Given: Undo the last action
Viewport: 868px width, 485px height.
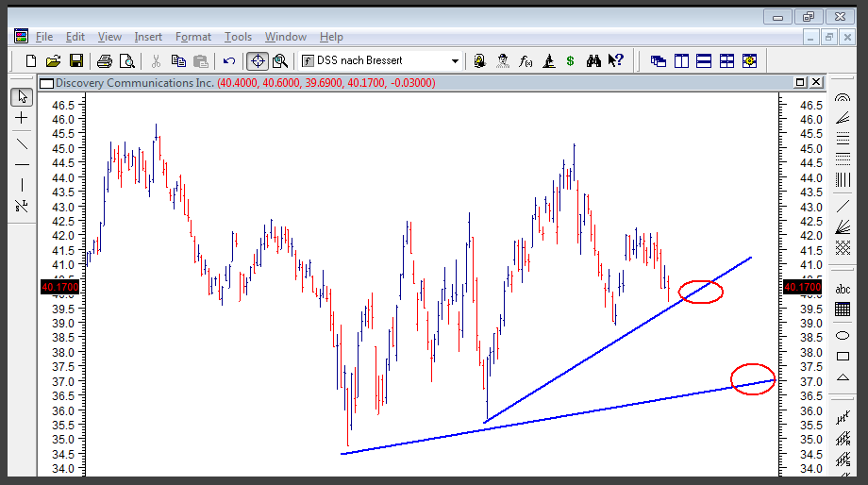Looking at the screenshot, I should 229,61.
